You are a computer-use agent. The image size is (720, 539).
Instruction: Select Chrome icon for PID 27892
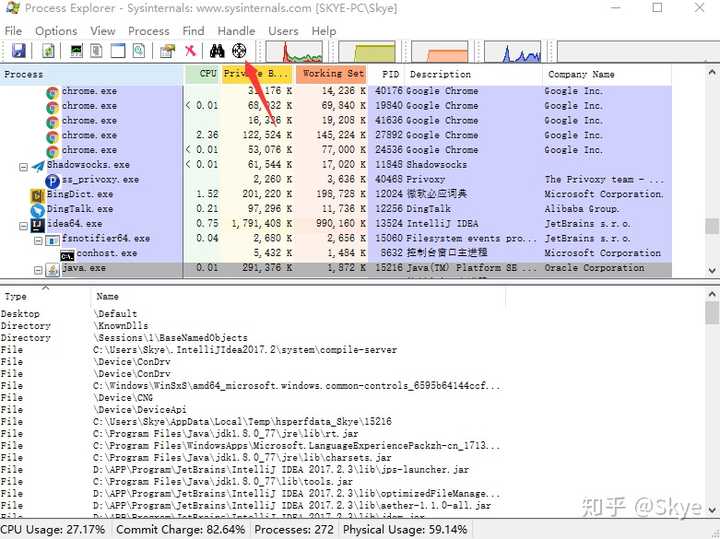[x=53, y=137]
